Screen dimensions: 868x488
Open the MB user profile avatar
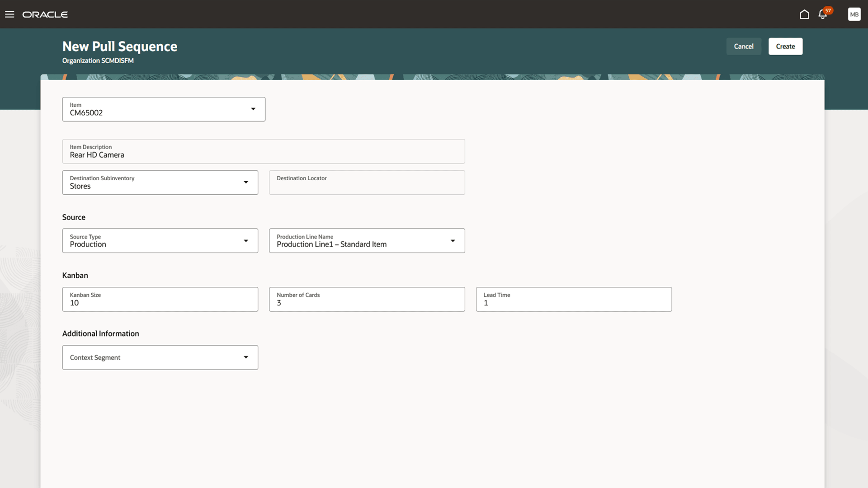click(854, 14)
